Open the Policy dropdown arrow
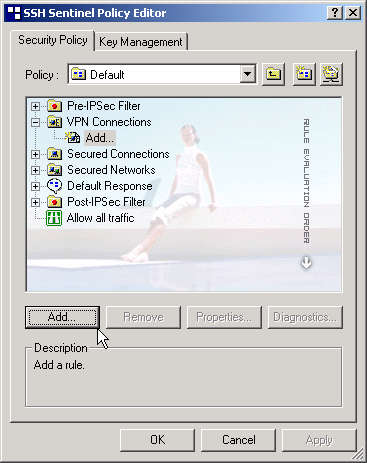 [x=248, y=74]
